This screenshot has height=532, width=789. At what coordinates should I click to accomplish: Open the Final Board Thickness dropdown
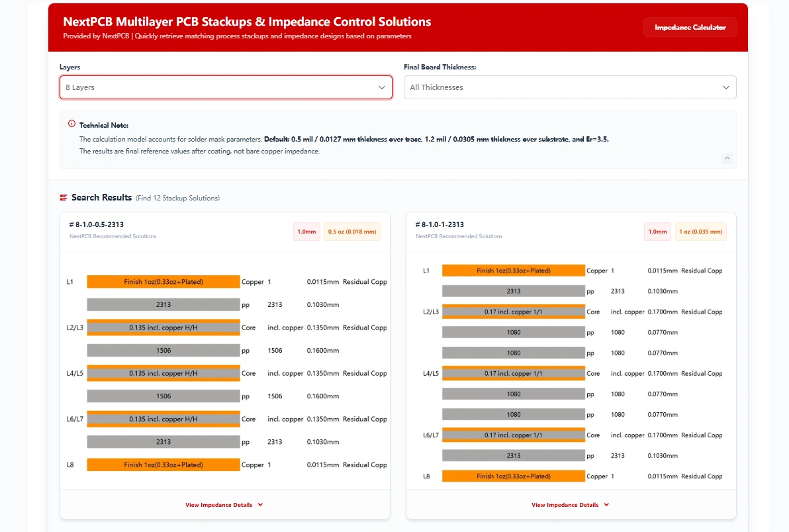click(x=570, y=87)
